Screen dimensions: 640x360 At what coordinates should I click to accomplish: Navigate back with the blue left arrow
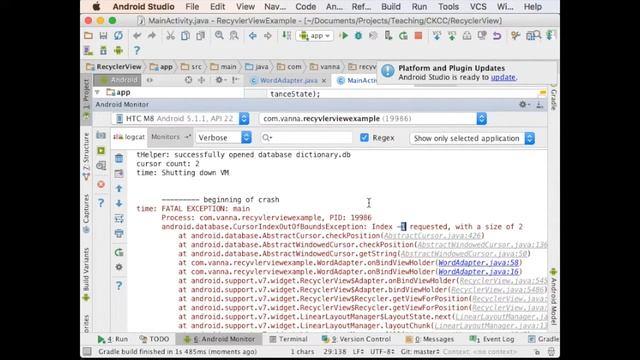253,36
